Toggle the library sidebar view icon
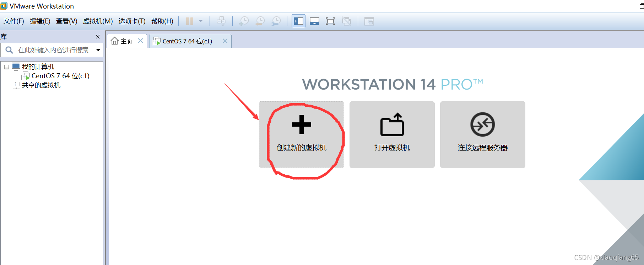 (x=298, y=21)
